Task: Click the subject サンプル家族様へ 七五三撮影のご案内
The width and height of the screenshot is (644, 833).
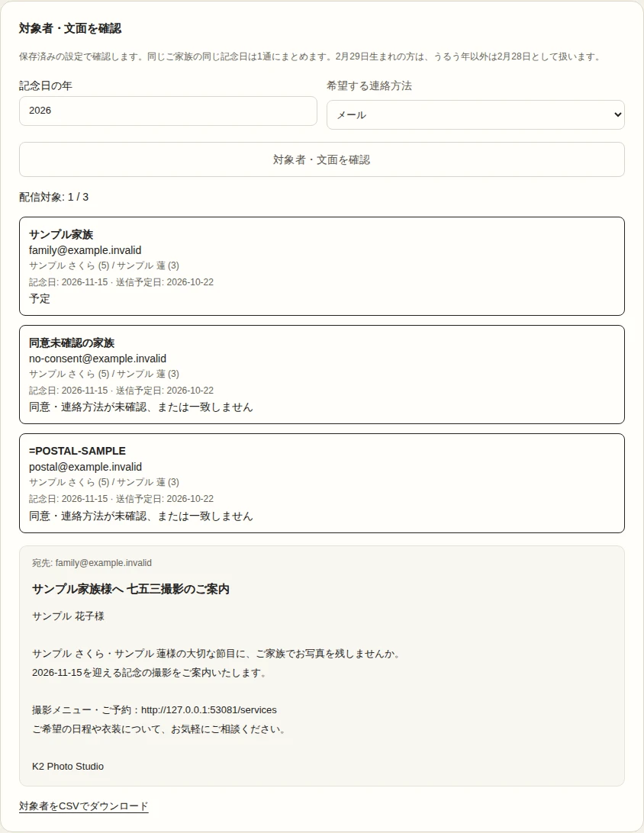Action: pos(130,589)
